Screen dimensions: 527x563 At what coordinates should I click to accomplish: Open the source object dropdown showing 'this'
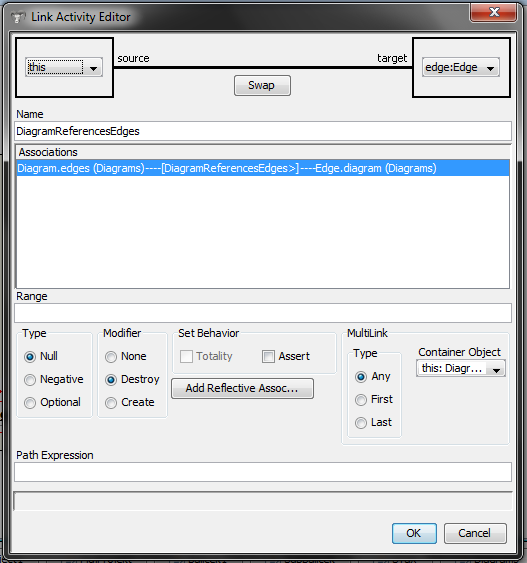point(64,67)
